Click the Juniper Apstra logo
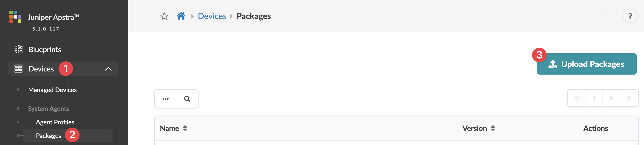The width and height of the screenshot is (644, 145). pos(15,17)
